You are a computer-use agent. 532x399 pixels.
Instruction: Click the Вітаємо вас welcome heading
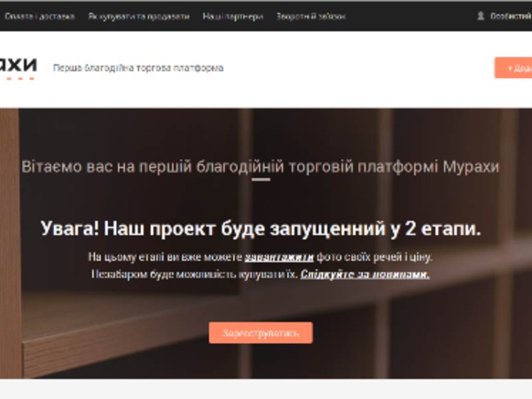(260, 165)
